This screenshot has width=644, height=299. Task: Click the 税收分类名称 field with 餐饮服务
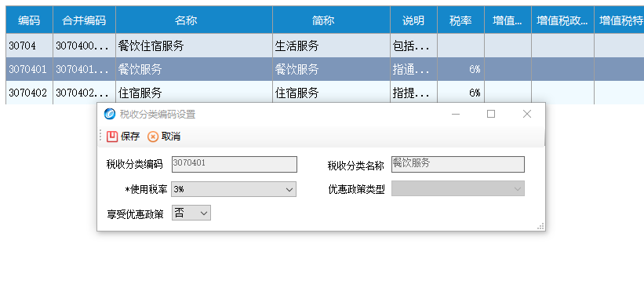(x=458, y=164)
